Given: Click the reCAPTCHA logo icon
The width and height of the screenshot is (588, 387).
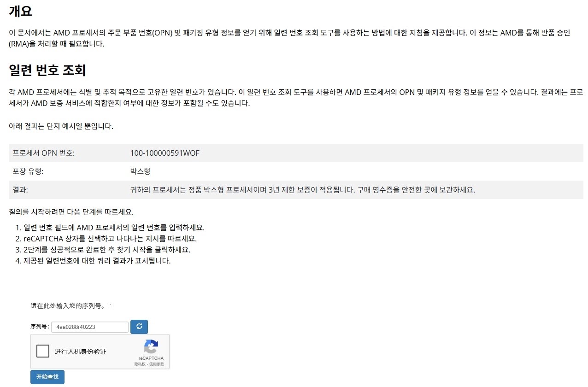Looking at the screenshot, I should point(151,347).
